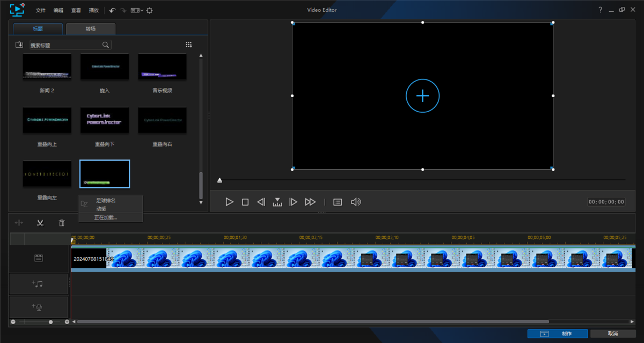Viewport: 644px width, 343px height.
Task: Click the 足球排名 tooltip text
Action: [106, 201]
